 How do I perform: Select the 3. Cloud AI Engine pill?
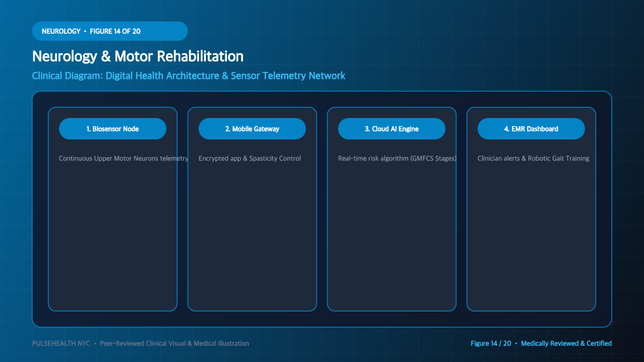[x=392, y=129]
